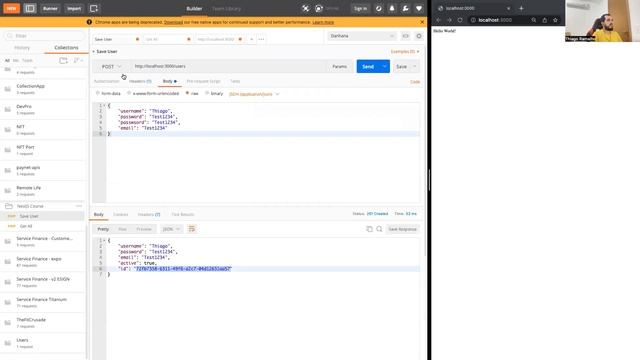This screenshot has height=360, width=640.
Task: Switch to the Builder tab
Action: 194,9
